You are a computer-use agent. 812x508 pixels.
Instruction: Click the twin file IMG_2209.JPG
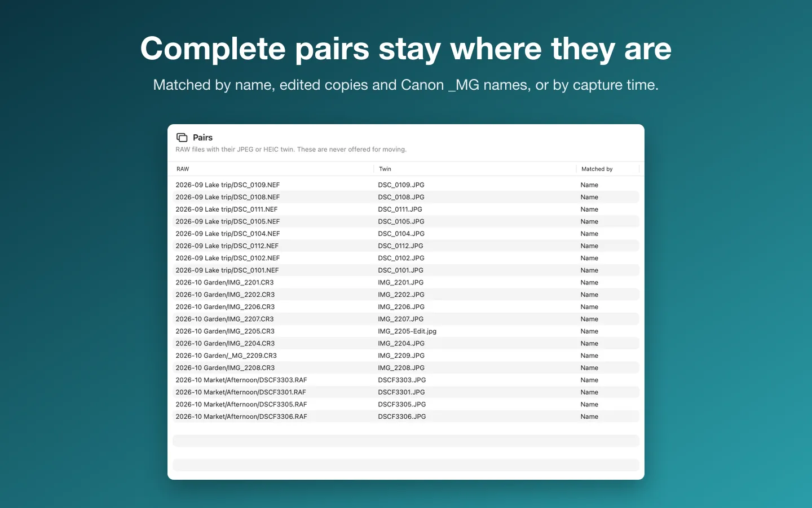point(401,356)
